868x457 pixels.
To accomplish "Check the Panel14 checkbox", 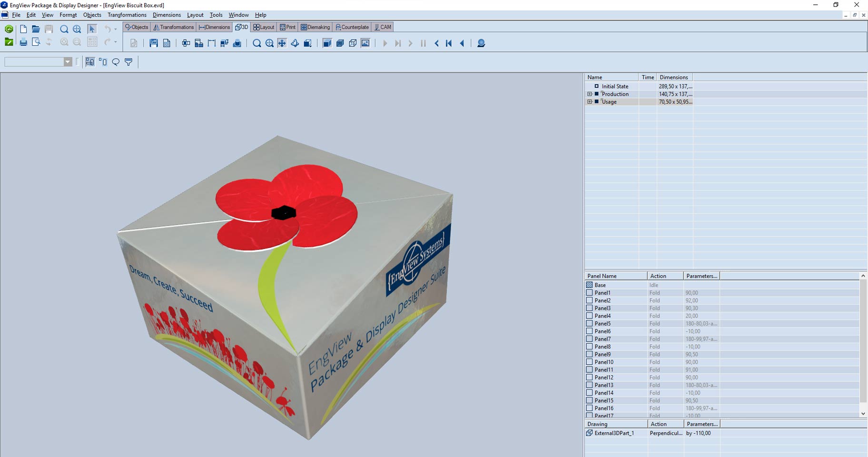I will pos(589,393).
